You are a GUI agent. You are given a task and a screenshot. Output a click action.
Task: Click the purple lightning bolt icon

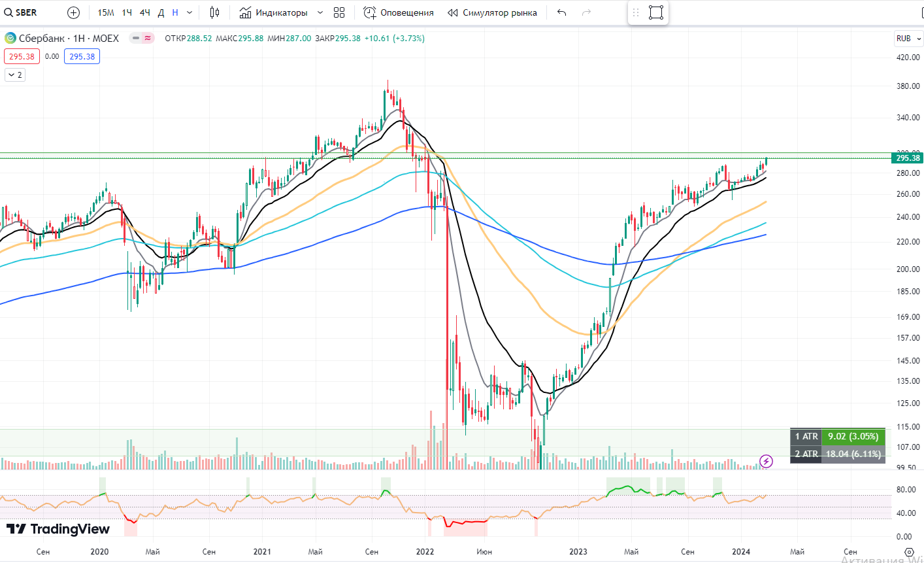(x=767, y=462)
